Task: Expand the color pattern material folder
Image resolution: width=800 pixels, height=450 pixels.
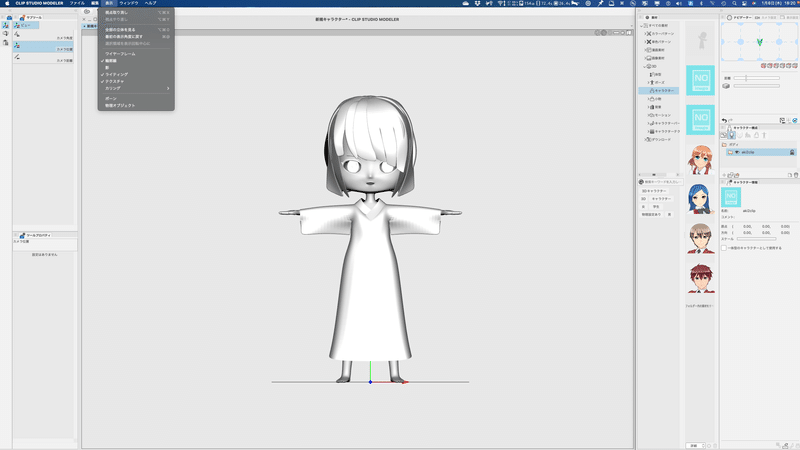Action: click(x=644, y=34)
